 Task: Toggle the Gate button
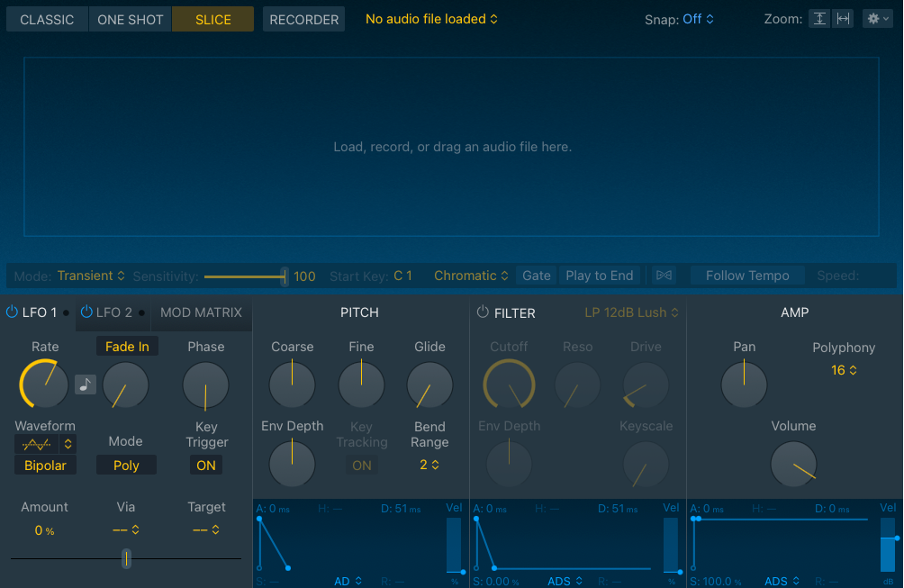(x=536, y=276)
